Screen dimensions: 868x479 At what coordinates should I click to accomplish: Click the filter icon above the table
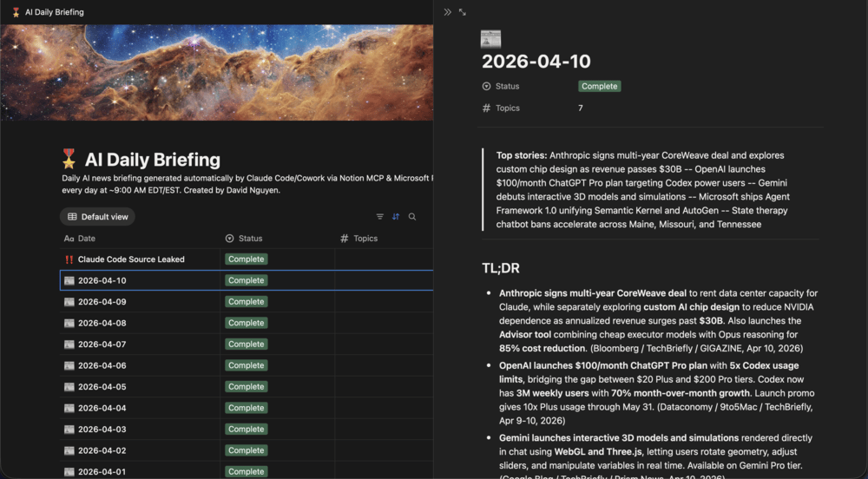pos(380,217)
